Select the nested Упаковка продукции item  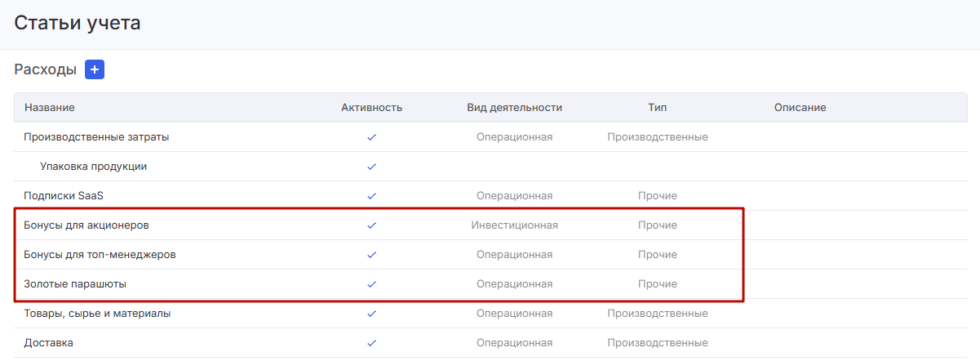point(93,167)
